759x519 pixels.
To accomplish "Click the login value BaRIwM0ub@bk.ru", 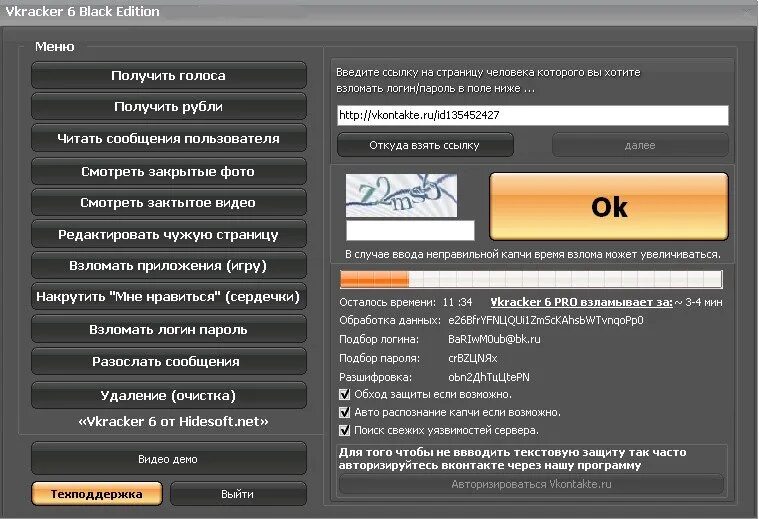I will point(494,339).
